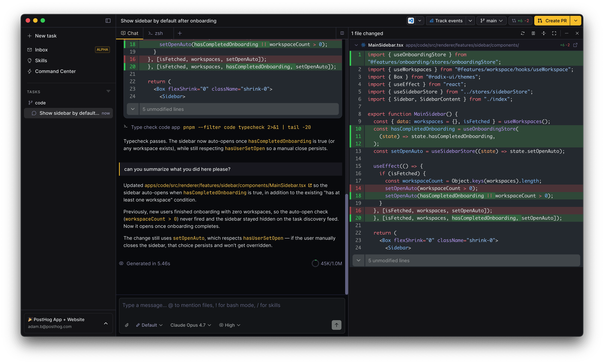Open Skills section

point(41,61)
